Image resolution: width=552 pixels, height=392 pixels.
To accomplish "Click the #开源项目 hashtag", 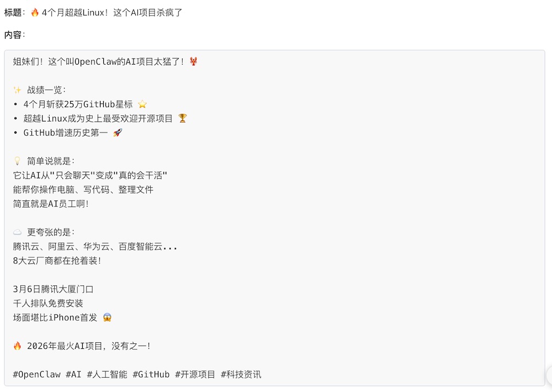I will point(195,374).
